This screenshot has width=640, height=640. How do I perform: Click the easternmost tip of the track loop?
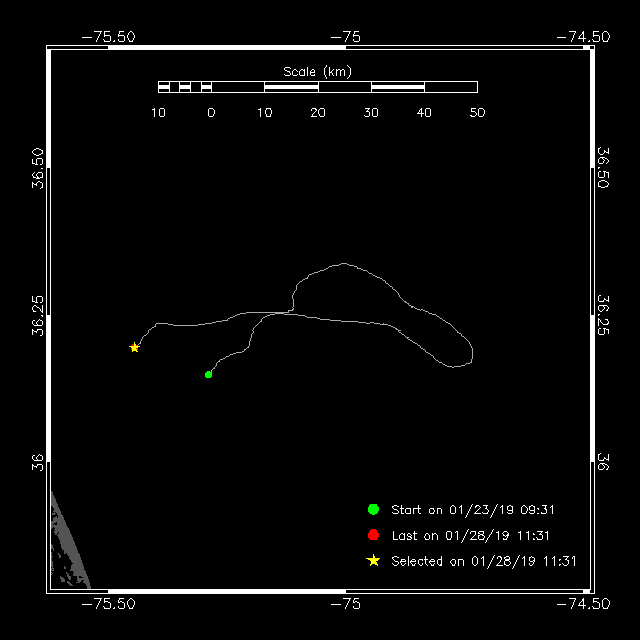click(472, 353)
